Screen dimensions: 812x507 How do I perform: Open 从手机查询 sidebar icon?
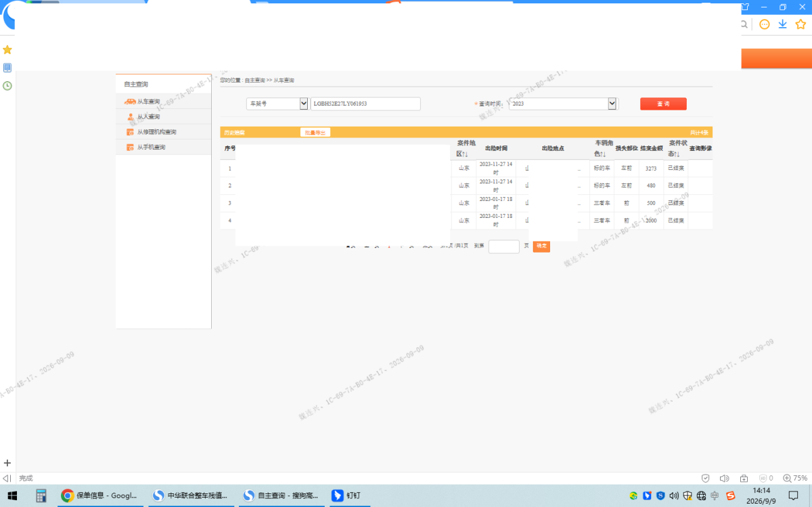click(x=131, y=147)
